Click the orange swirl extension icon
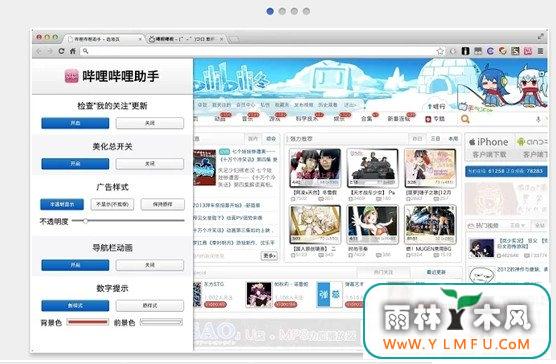Viewport: 556px width, 364px height. click(x=502, y=51)
